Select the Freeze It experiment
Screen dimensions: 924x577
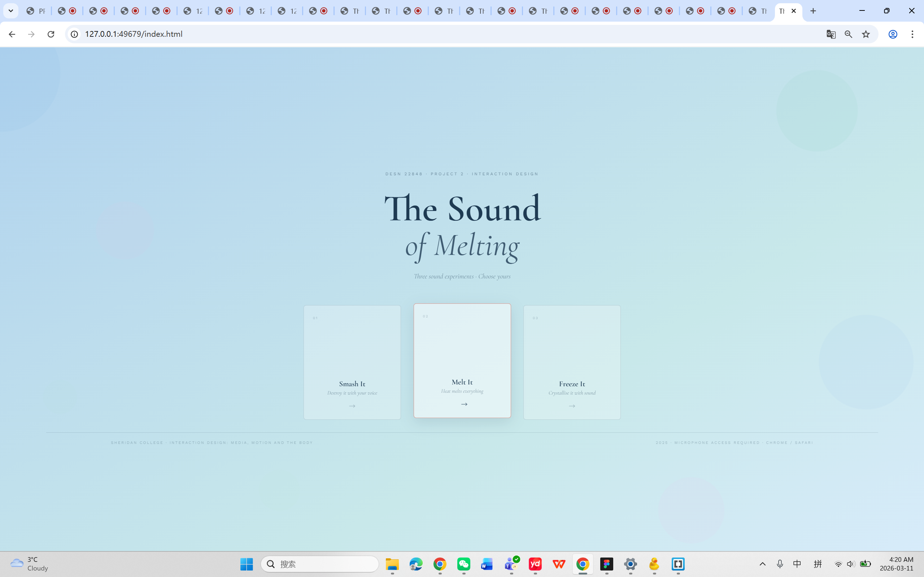tap(572, 362)
